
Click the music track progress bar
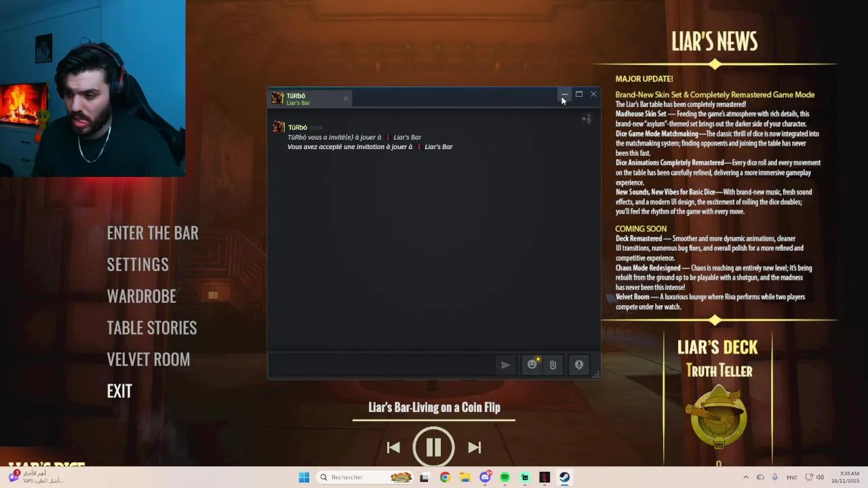[x=434, y=420]
